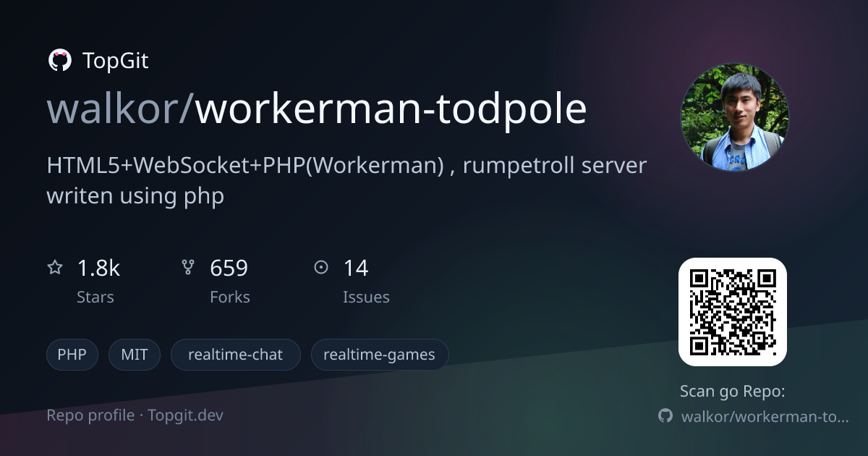The width and height of the screenshot is (868, 456).
Task: Click the description line 'HTML5+WebSocket+PHP(Workerman) , rumpetroll server'
Action: [346, 166]
